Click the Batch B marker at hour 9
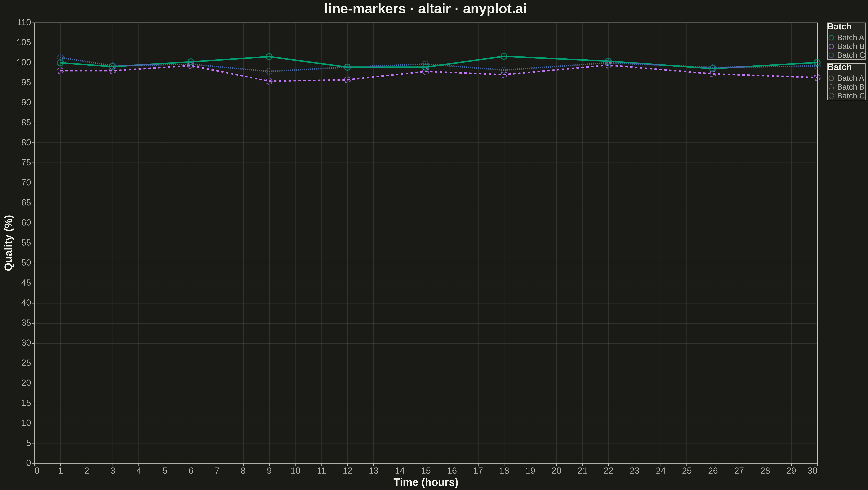Screen dimensions: 868x490 (x=269, y=81)
